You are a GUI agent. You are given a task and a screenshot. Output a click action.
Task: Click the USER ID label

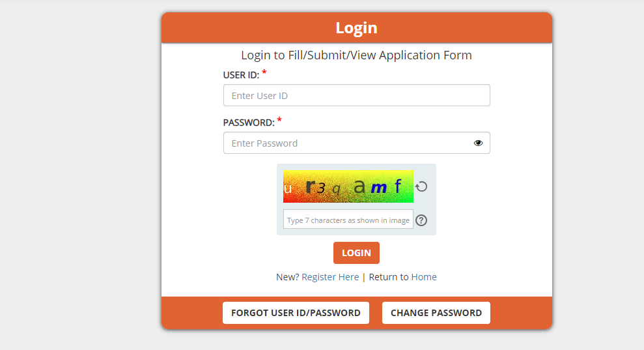(x=241, y=76)
